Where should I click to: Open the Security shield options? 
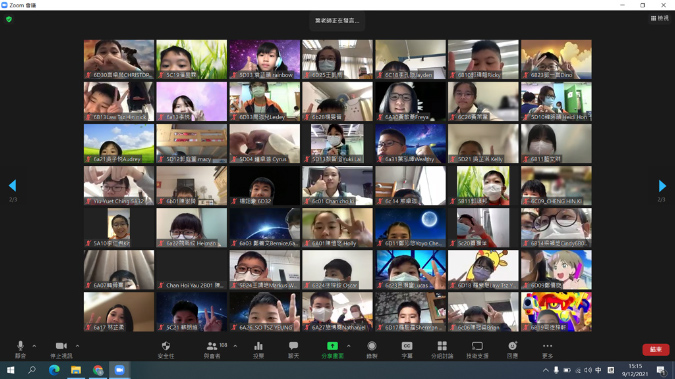coord(166,349)
